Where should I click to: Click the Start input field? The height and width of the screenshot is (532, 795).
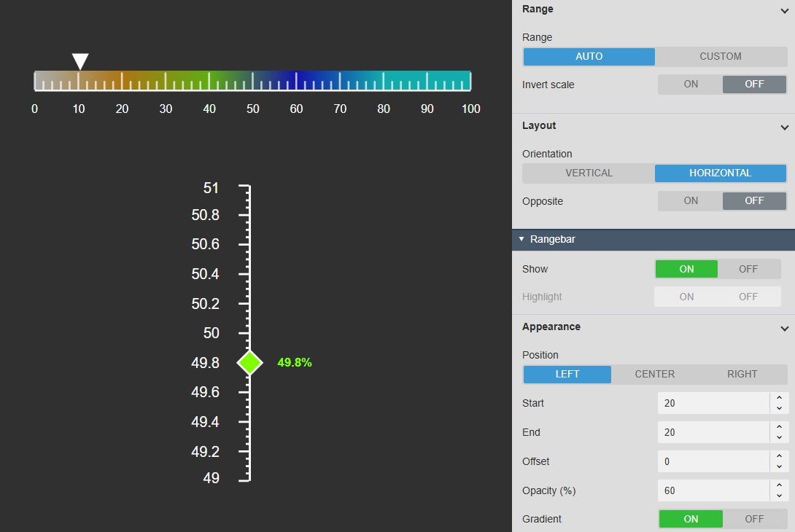(x=714, y=403)
